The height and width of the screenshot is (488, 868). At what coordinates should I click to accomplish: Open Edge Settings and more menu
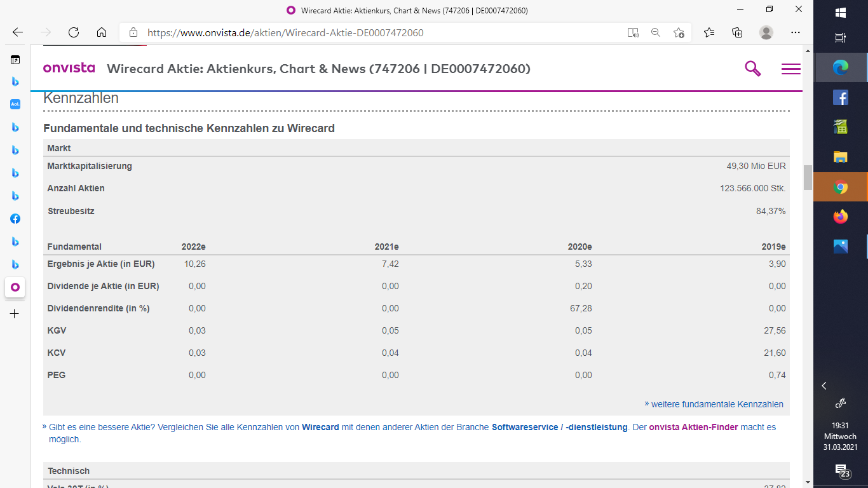pos(796,32)
